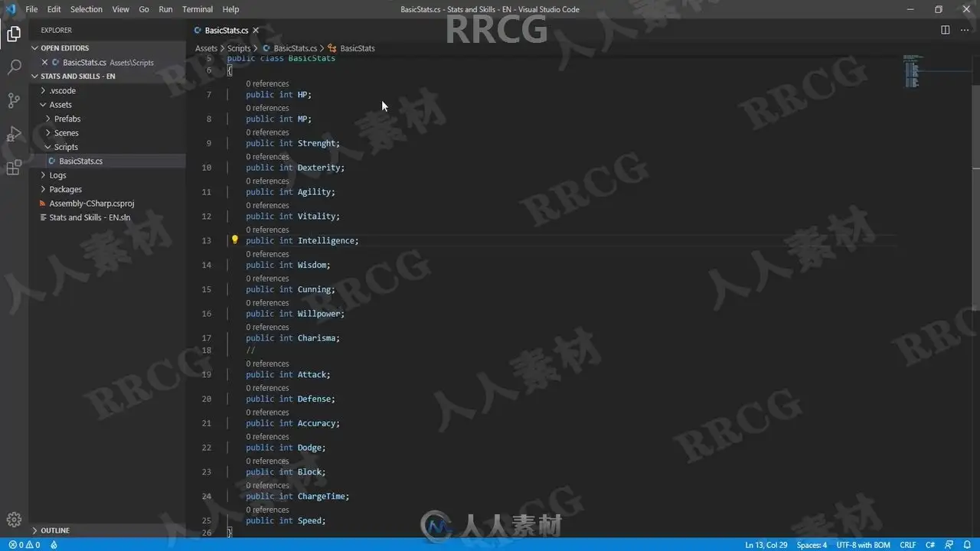Screen dimensions: 980x551
Task: Open the Run menu
Action: (x=165, y=9)
